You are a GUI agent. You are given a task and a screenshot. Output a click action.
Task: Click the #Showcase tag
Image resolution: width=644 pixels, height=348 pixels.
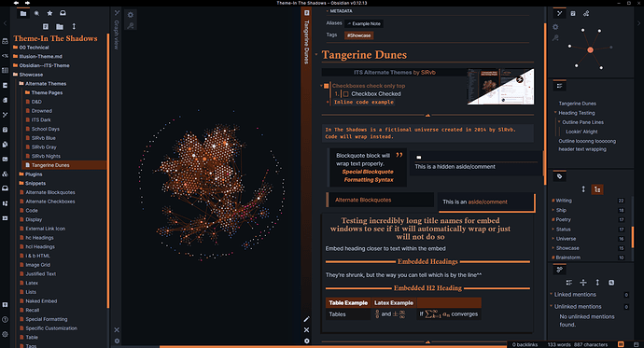359,35
